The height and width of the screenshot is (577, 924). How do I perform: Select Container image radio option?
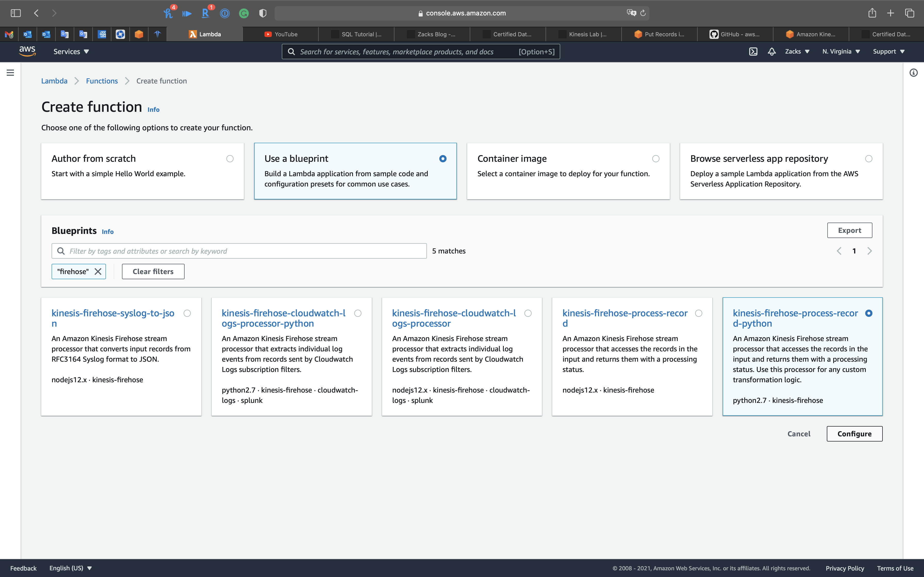coord(656,159)
